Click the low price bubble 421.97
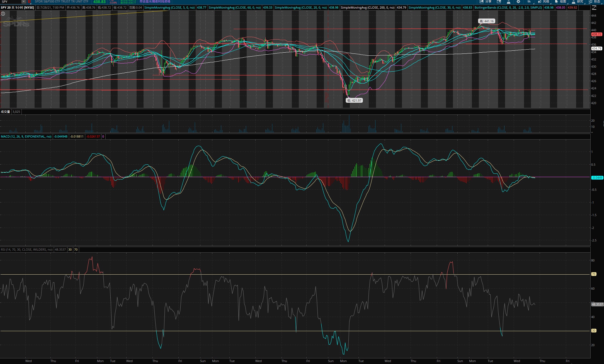Screen dimensions: 604x364 click(354, 101)
